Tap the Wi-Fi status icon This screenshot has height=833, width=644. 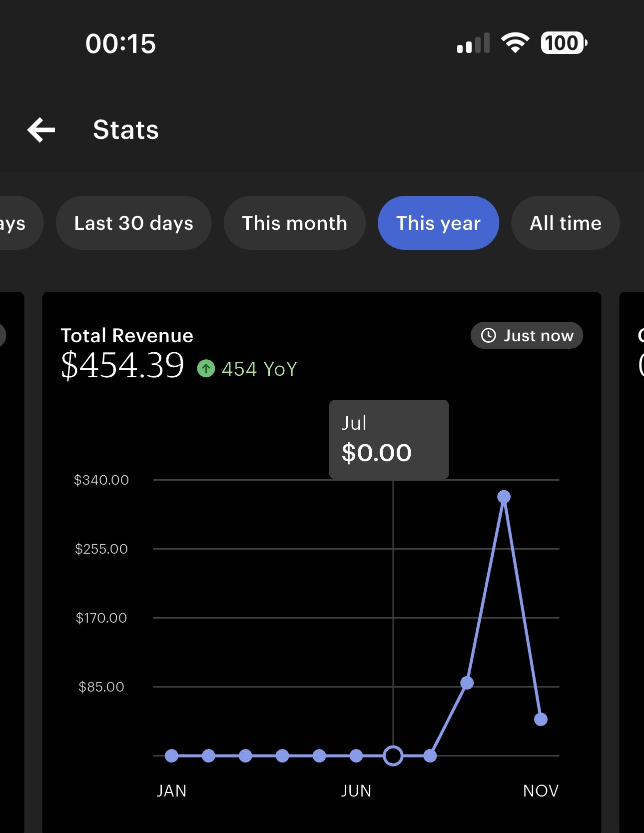[x=515, y=43]
